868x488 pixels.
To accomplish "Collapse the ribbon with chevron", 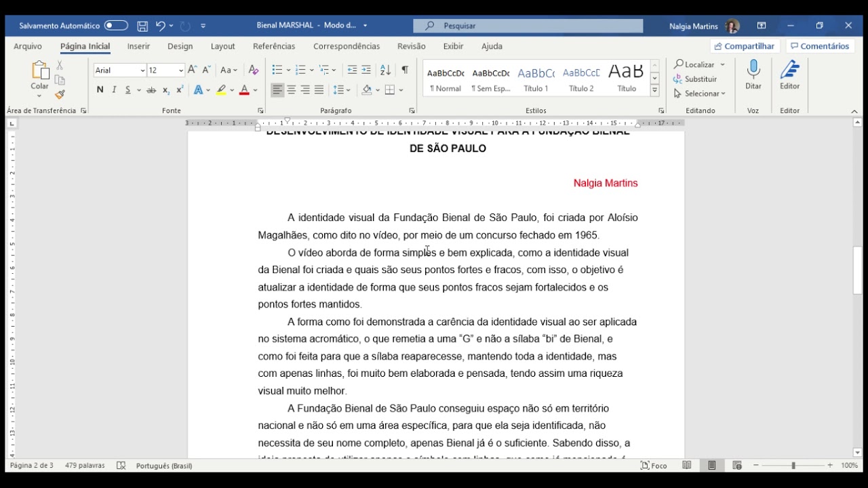I will click(x=854, y=111).
